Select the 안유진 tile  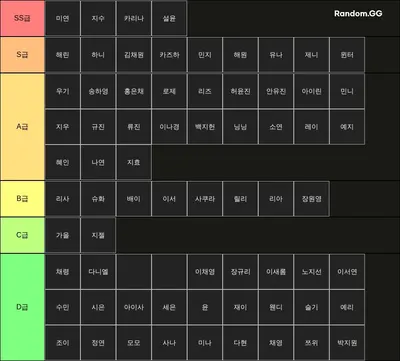click(x=276, y=91)
